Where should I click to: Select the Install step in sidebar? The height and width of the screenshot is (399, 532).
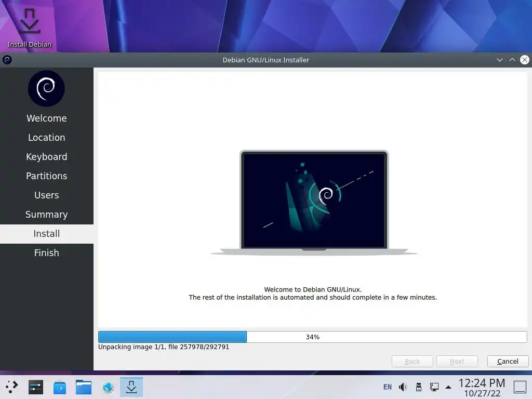pyautogui.click(x=46, y=234)
